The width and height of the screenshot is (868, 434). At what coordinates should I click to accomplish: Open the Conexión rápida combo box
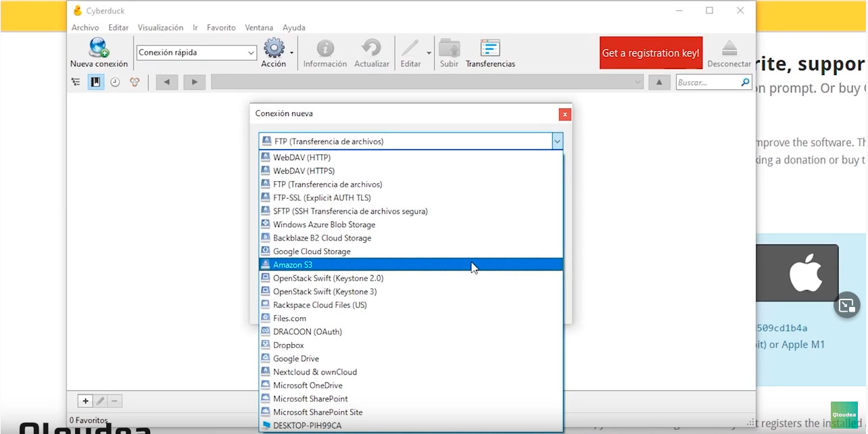(197, 53)
